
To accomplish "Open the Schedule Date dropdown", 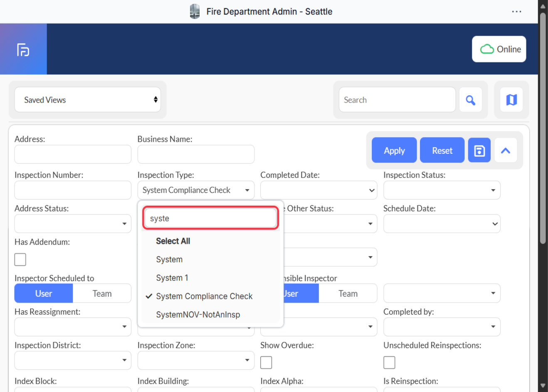I will pos(442,224).
